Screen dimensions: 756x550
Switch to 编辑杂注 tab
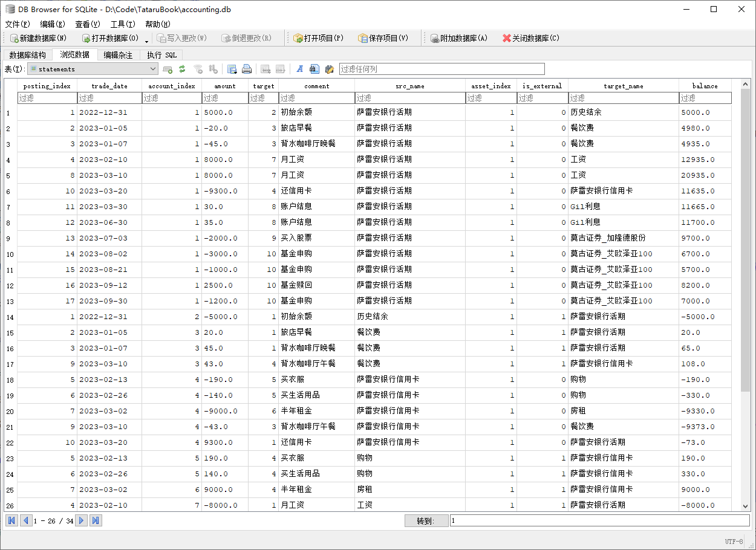click(118, 55)
